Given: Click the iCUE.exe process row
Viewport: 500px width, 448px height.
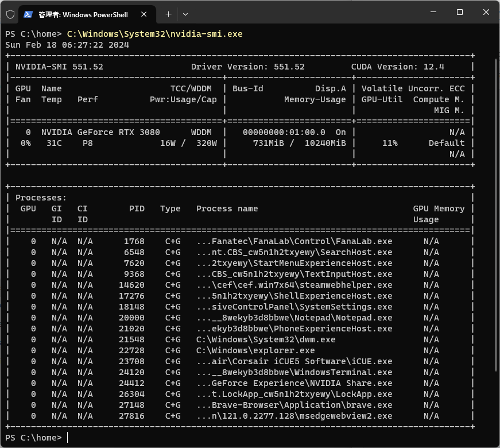Looking at the screenshot, I should [239, 361].
